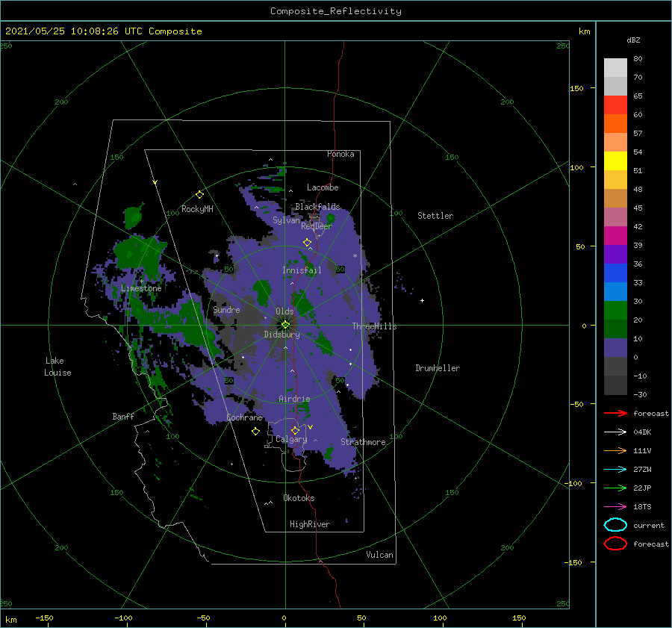Viewport: 672px width, 628px height.
Task: Pick the blue 33 dBZ color swatch
Action: (615, 273)
